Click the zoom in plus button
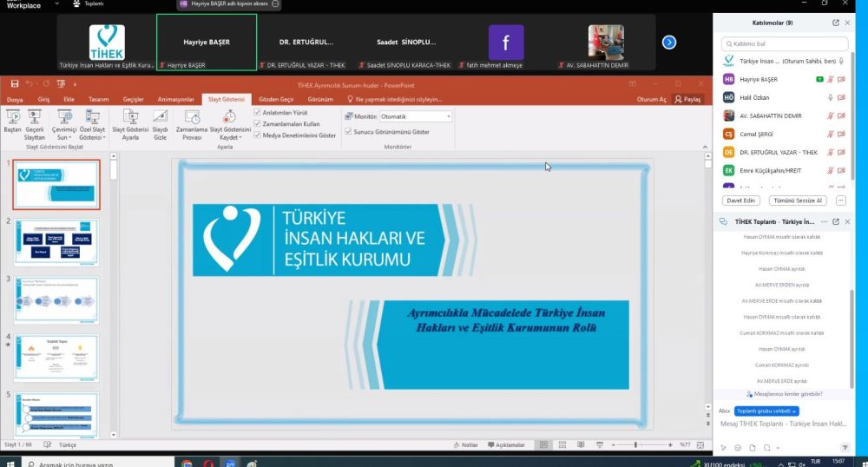 tap(670, 445)
